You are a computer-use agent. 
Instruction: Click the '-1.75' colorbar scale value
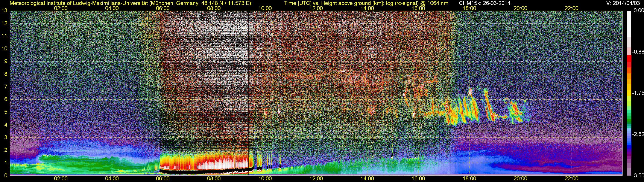638,93
